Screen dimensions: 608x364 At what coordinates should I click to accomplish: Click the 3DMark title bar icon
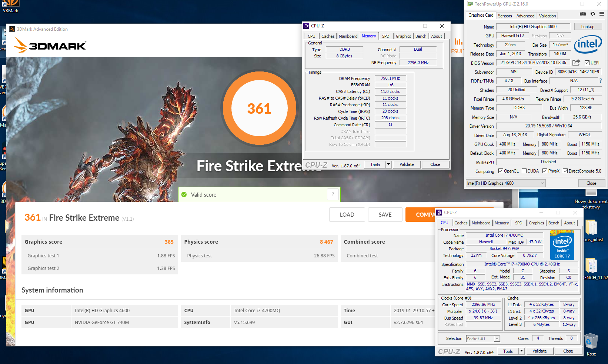pyautogui.click(x=12, y=29)
